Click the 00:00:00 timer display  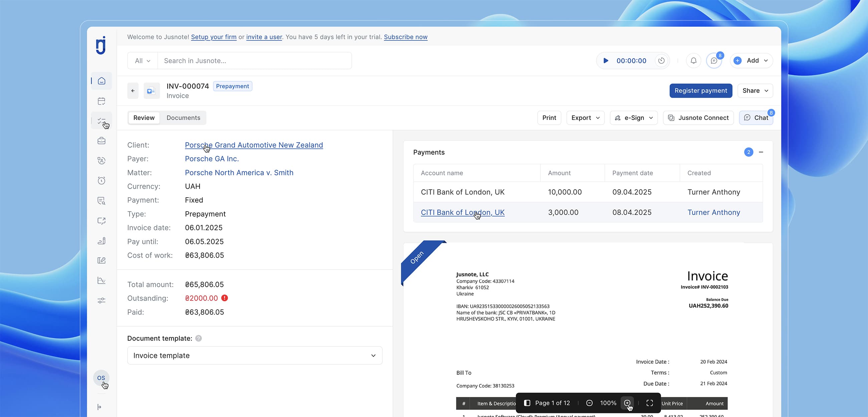click(x=631, y=61)
